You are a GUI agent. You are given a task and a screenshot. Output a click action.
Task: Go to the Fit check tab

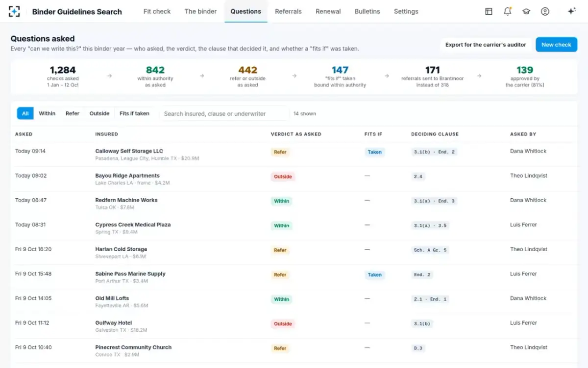pos(157,11)
